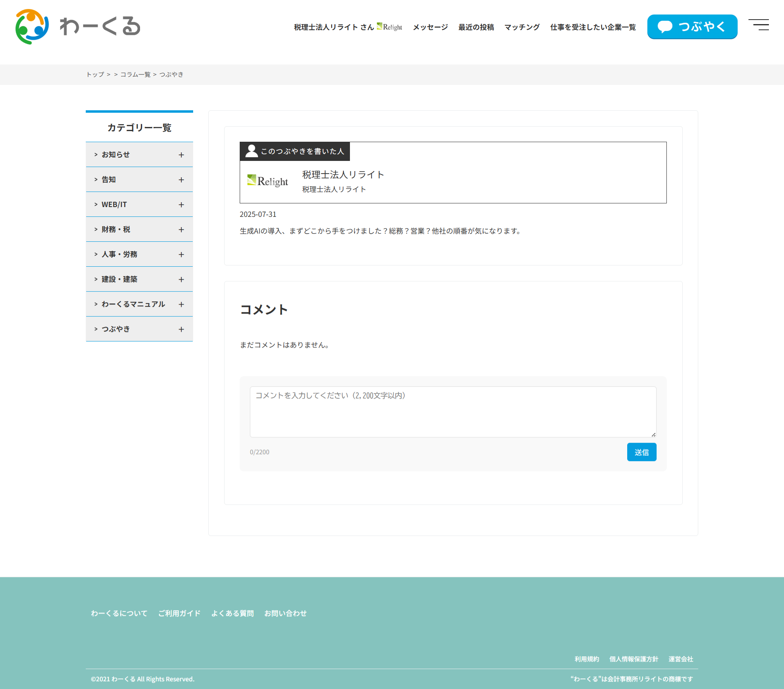Click the Relight logo in header

point(390,27)
